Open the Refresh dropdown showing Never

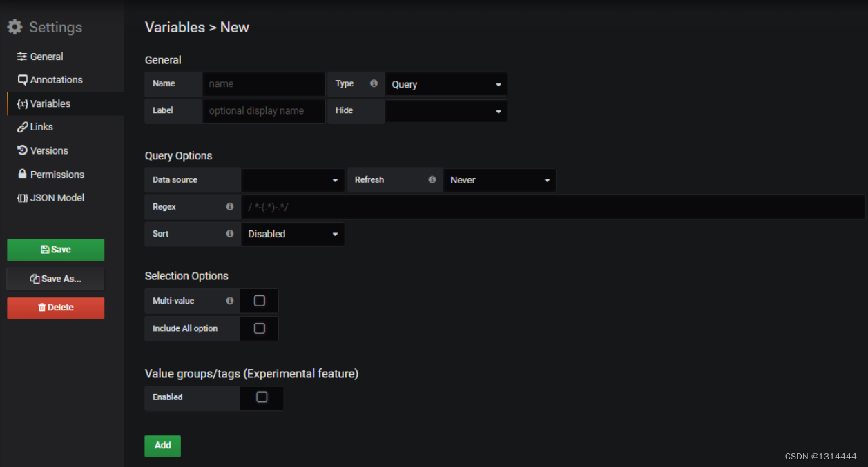click(499, 180)
